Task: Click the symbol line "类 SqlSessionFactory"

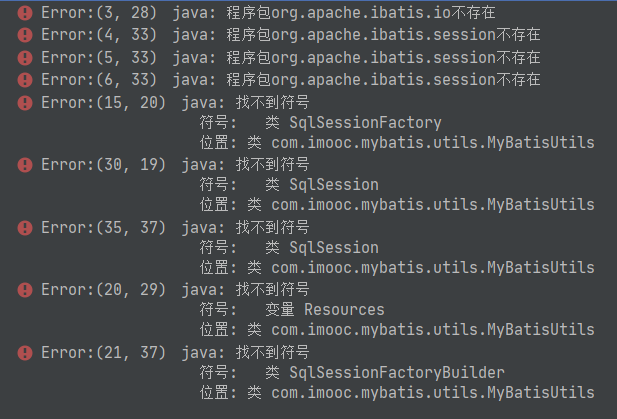Action: [x=352, y=122]
